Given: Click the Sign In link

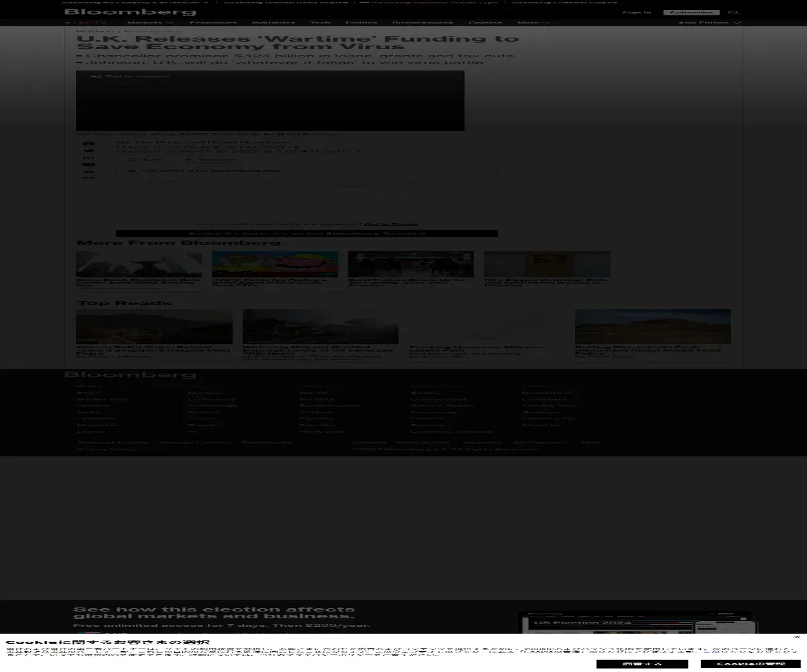Looking at the screenshot, I should pyautogui.click(x=636, y=12).
